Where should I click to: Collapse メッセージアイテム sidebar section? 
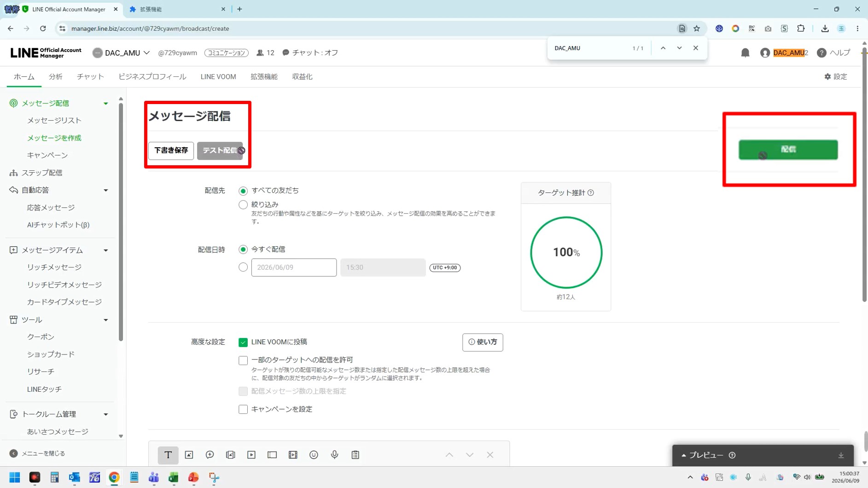coord(106,250)
